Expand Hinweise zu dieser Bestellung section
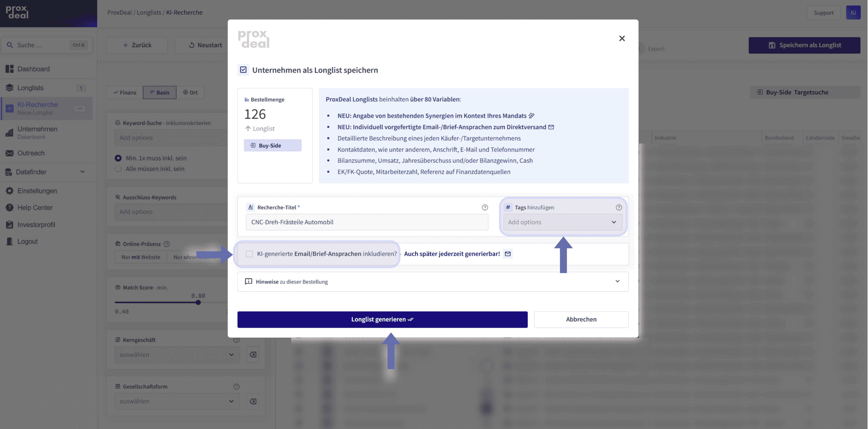 pyautogui.click(x=433, y=281)
